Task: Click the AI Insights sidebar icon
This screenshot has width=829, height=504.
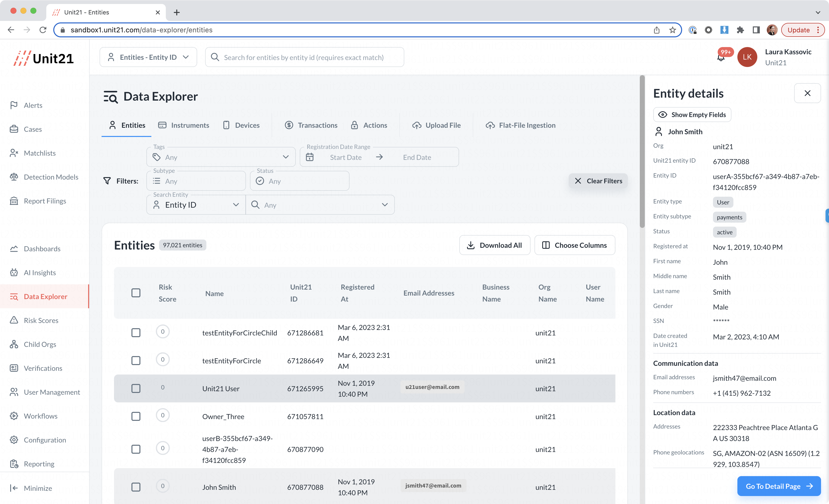Action: point(14,272)
